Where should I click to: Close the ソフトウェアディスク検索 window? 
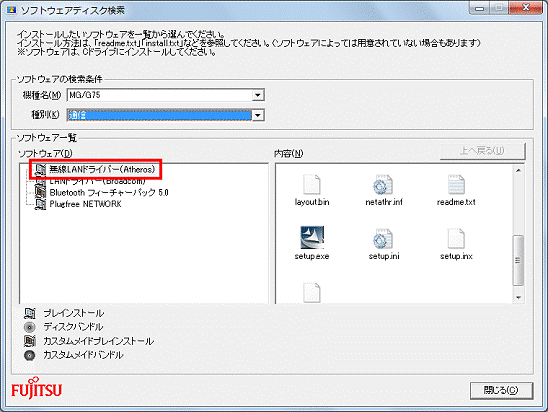pyautogui.click(x=526, y=8)
